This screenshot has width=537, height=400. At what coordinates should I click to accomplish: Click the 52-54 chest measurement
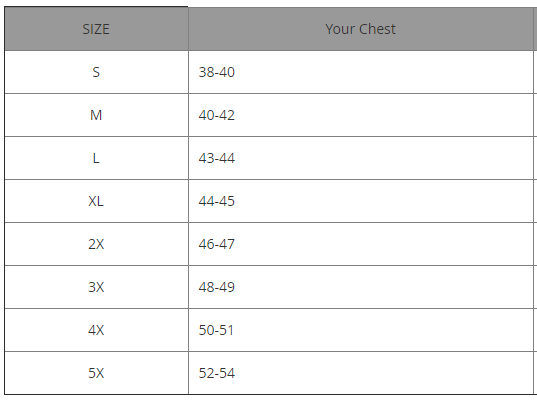point(216,373)
